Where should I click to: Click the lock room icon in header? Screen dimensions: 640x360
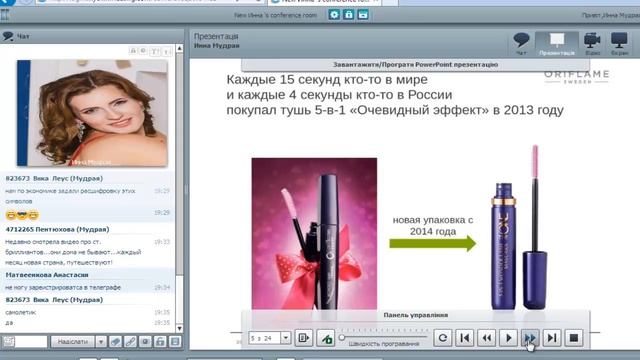coord(349,15)
